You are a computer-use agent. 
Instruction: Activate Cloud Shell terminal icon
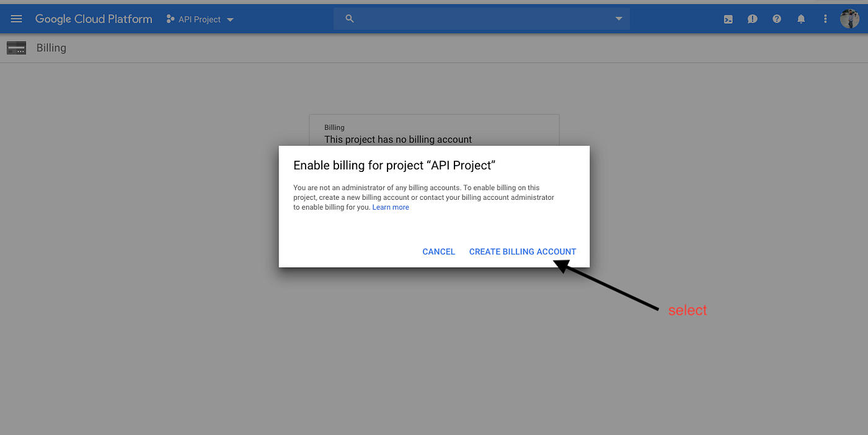click(728, 19)
